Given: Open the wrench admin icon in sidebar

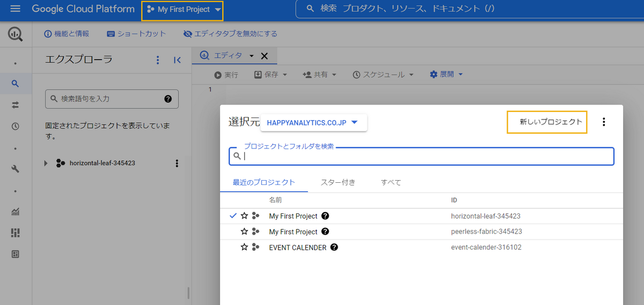Looking at the screenshot, I should [16, 169].
